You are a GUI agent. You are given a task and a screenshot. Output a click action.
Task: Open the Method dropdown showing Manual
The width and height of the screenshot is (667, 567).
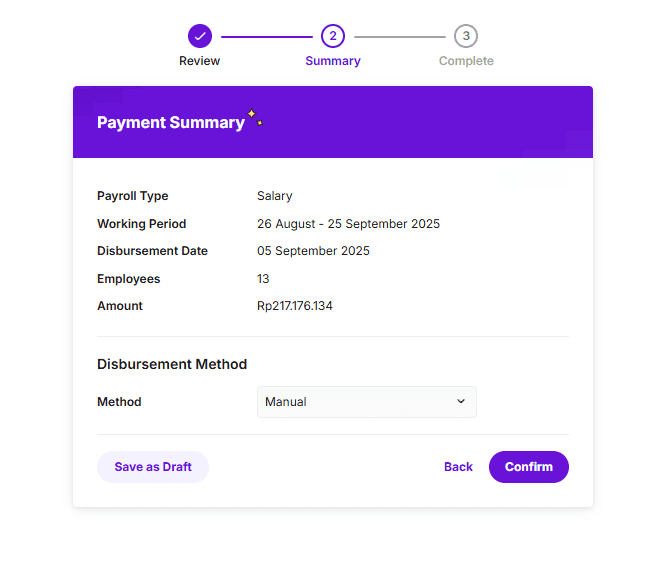tap(366, 402)
